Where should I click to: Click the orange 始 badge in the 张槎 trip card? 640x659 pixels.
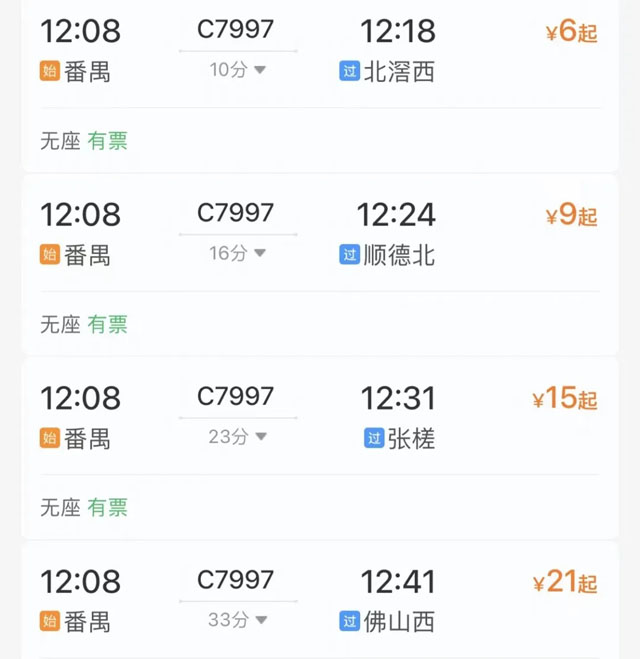(x=50, y=438)
